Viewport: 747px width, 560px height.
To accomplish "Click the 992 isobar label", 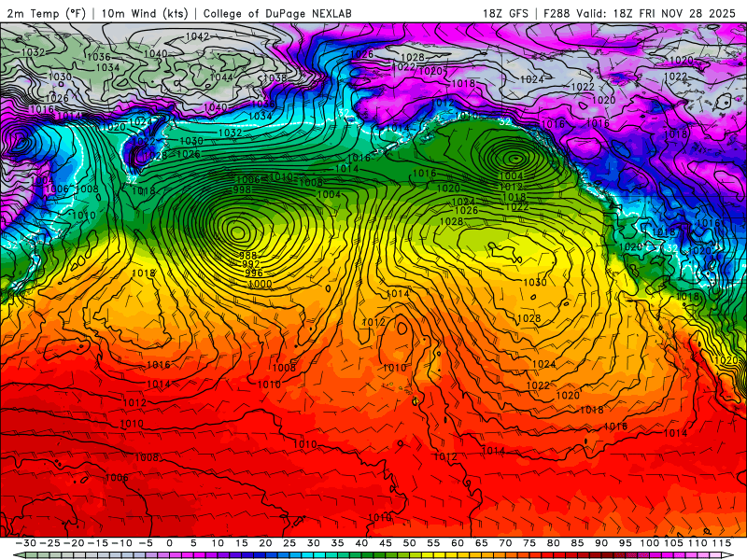I will [x=250, y=264].
